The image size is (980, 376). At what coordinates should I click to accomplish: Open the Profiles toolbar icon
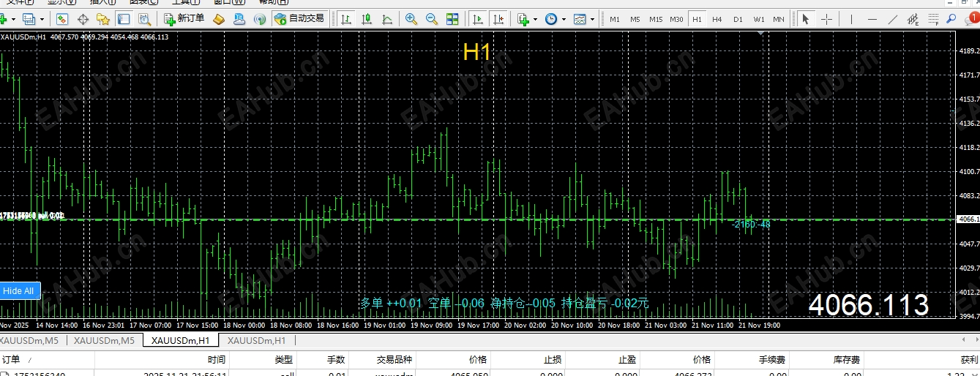tap(29, 18)
